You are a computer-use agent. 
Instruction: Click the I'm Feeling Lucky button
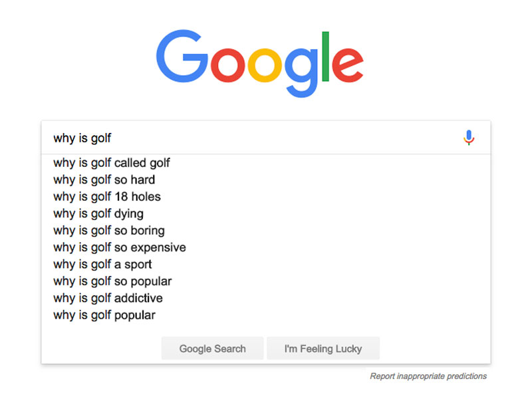[323, 348]
